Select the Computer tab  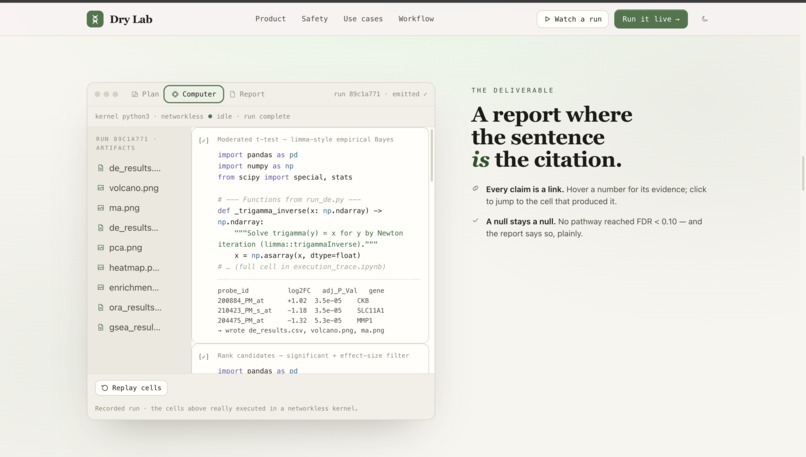(x=194, y=94)
